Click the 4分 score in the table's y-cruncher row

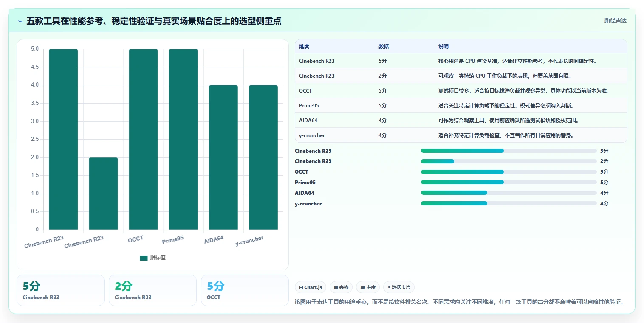(382, 135)
